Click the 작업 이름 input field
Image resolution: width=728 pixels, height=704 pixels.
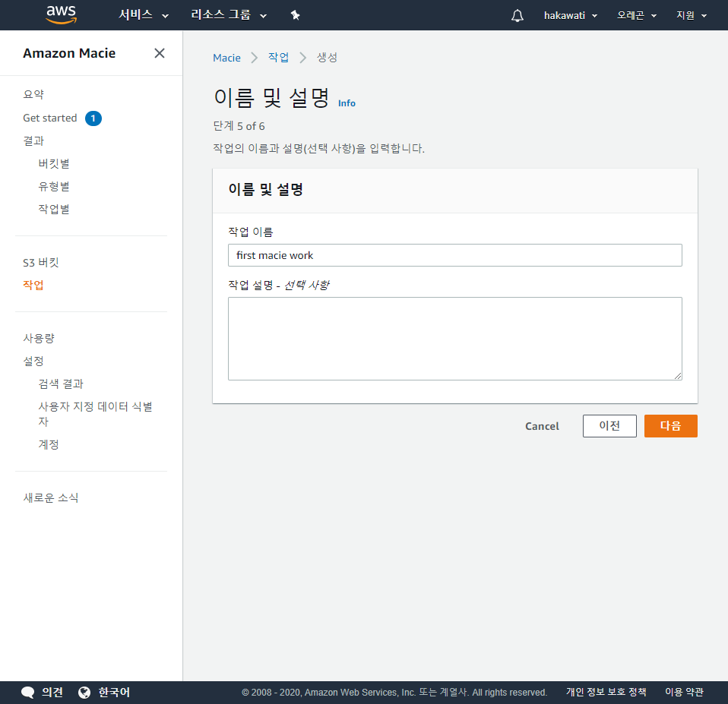coord(455,255)
